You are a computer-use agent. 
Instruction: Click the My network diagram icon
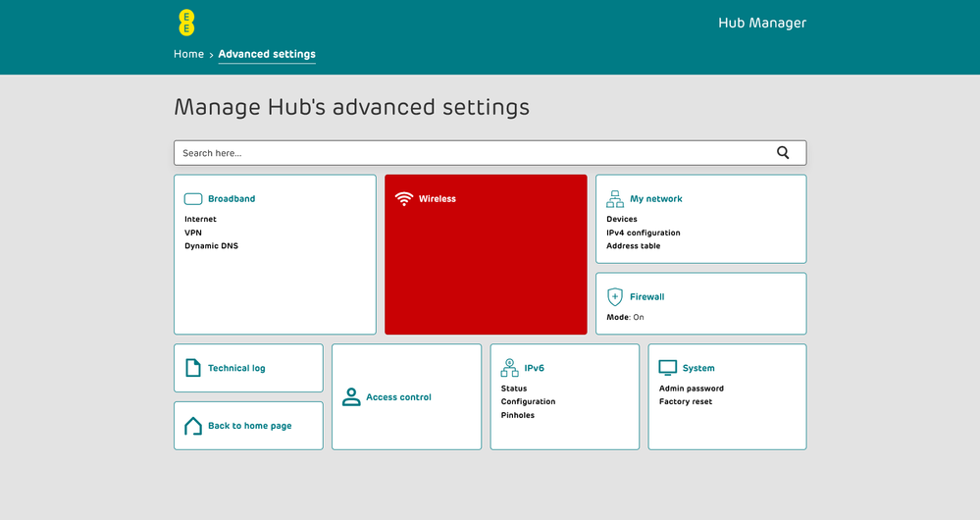pos(615,199)
